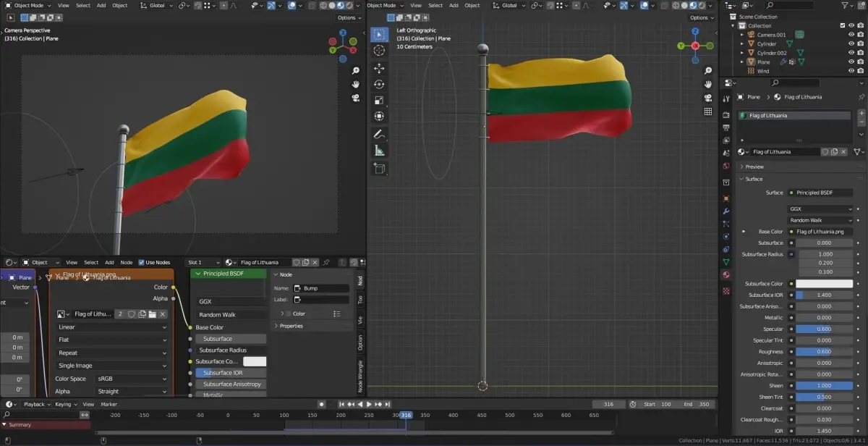
Task: Switch to Node Wrangler sidebar tab
Action: 360,376
